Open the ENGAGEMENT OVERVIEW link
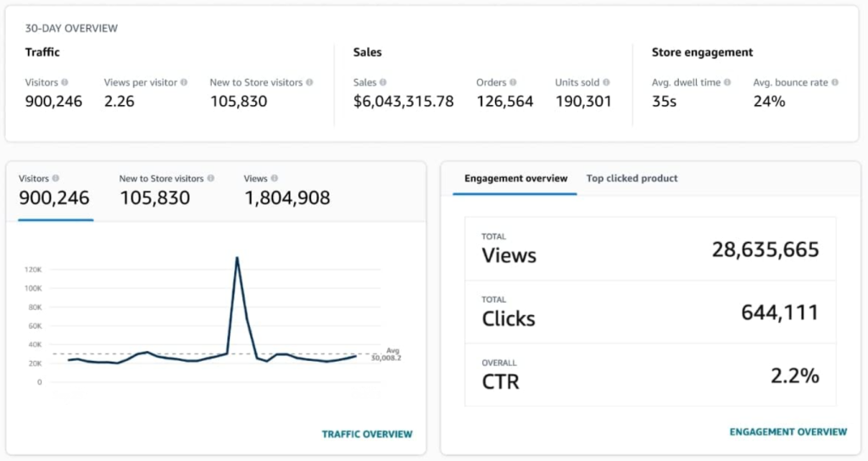 pyautogui.click(x=787, y=431)
